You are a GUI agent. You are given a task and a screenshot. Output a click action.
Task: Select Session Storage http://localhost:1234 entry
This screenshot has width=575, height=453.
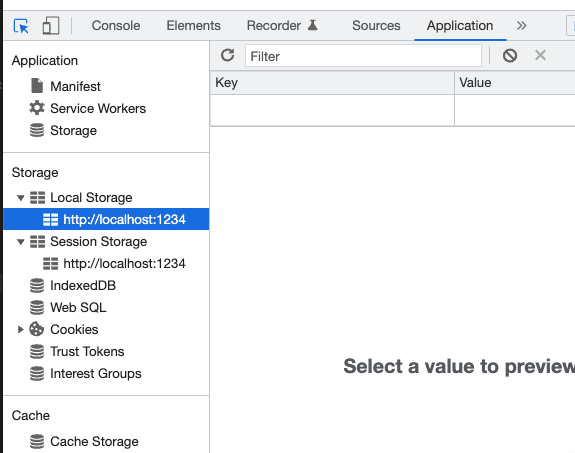pos(114,263)
